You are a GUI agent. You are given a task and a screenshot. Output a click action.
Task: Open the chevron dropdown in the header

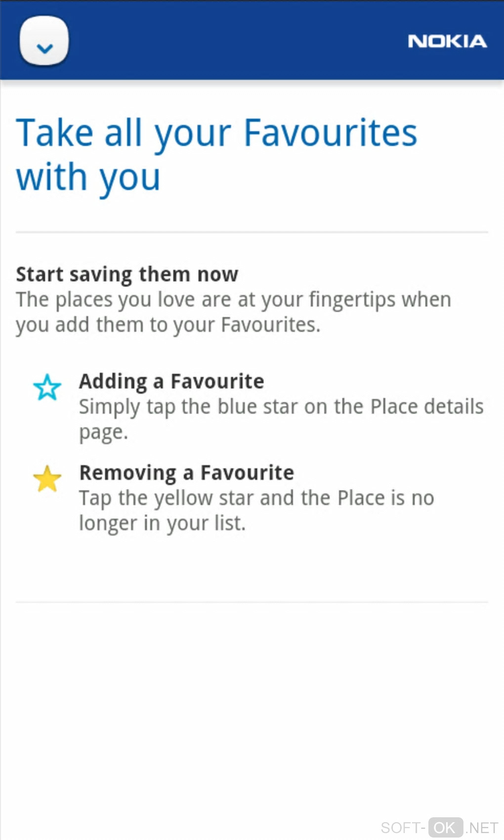(x=44, y=41)
